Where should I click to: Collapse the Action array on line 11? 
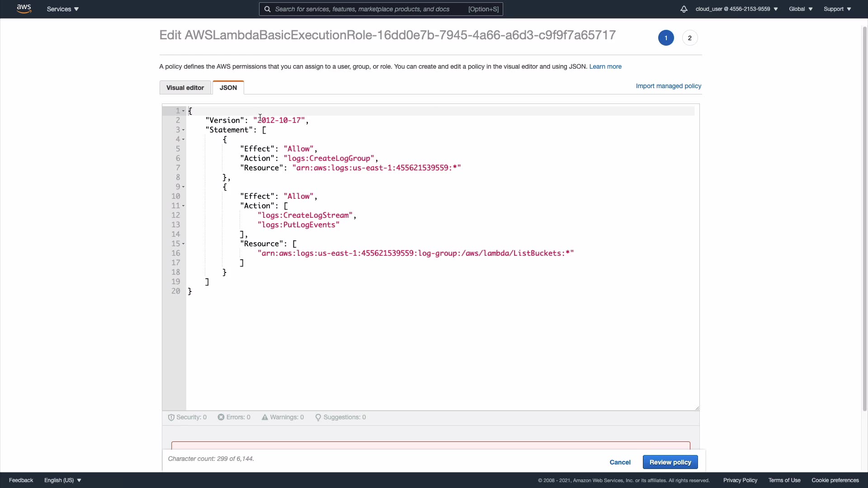pyautogui.click(x=183, y=206)
